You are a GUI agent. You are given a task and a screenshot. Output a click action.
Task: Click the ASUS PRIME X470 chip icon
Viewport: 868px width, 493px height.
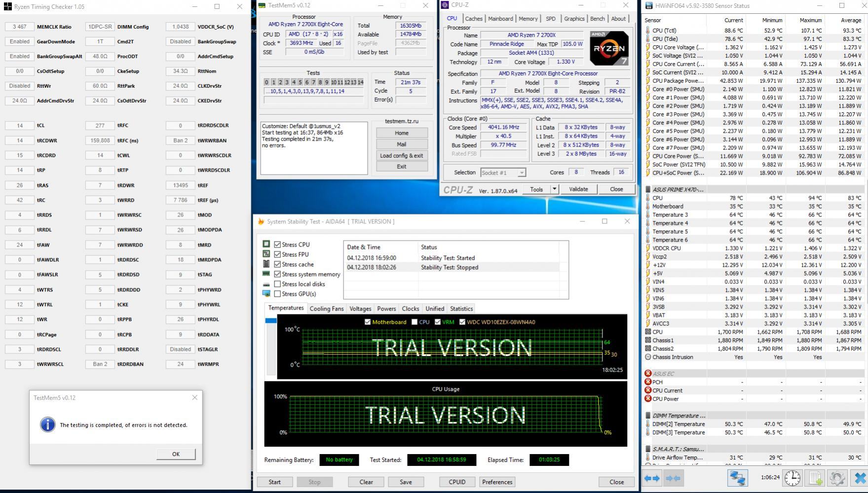648,189
